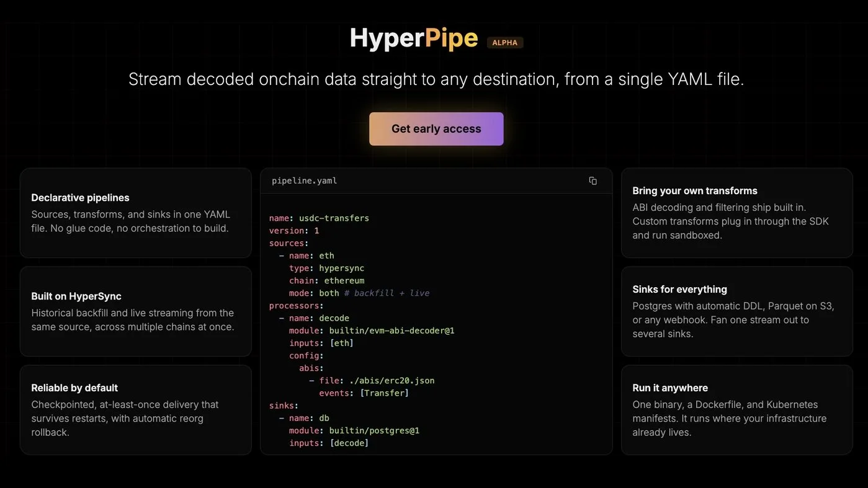The height and width of the screenshot is (488, 868).
Task: Select the pipeline.yaml file name label
Action: click(x=305, y=181)
